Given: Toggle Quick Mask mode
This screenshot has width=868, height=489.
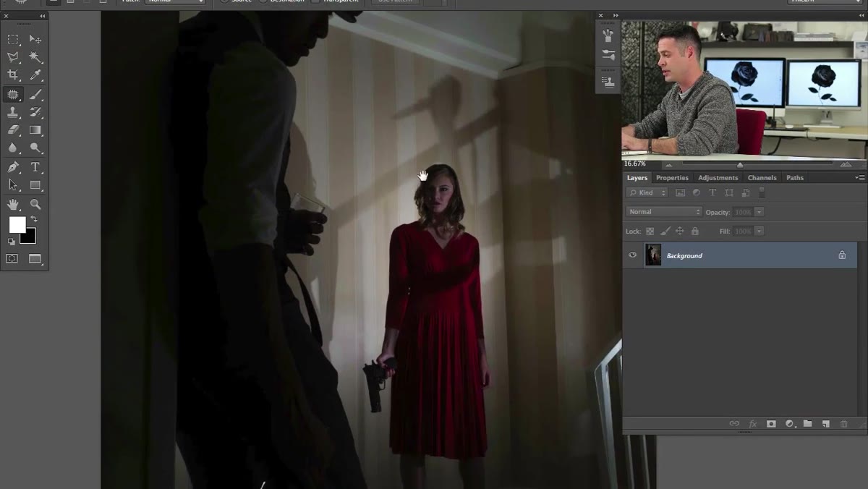Looking at the screenshot, I should point(12,258).
